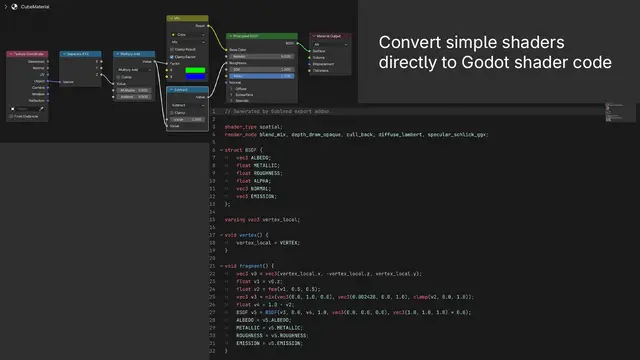Expand the breadcrumb chevron beside CubeMaterial
640x360 pixels.
[6, 7]
